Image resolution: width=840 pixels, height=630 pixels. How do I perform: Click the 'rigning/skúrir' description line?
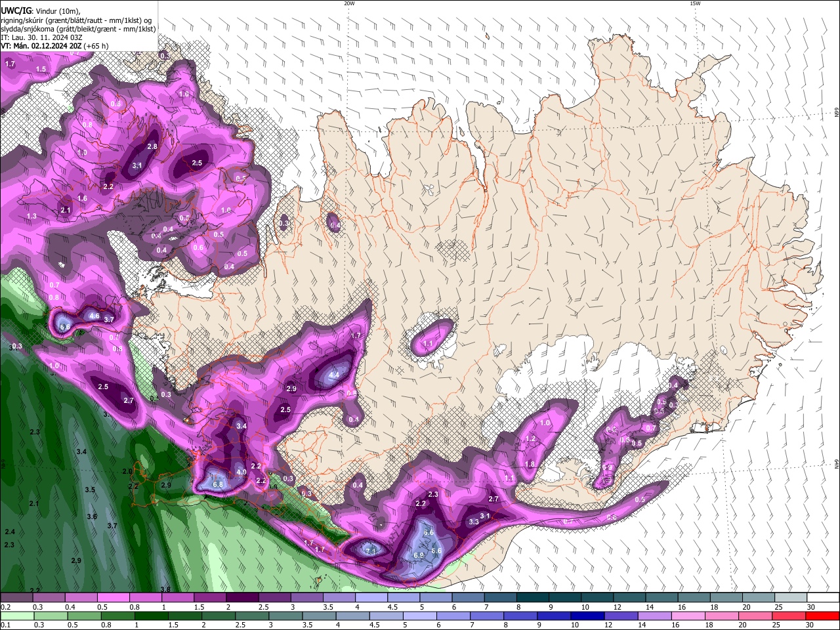tap(77, 20)
